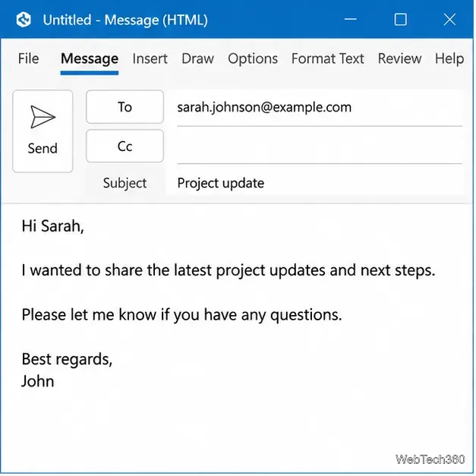This screenshot has width=476, height=476.
Task: Close the message window
Action: point(449,20)
